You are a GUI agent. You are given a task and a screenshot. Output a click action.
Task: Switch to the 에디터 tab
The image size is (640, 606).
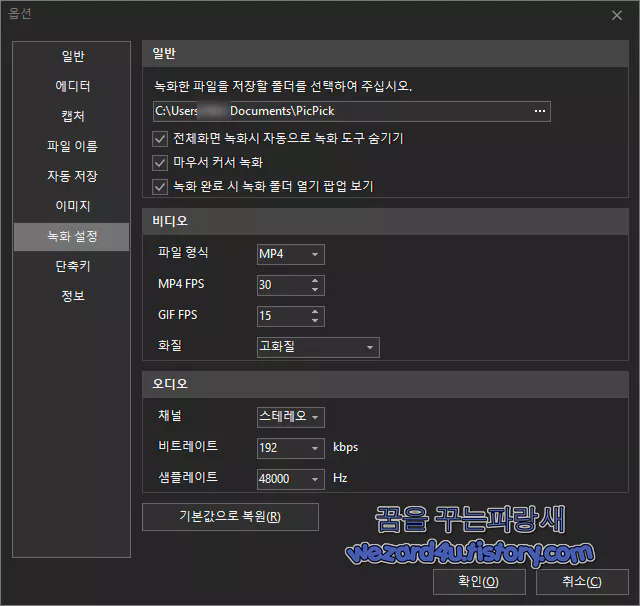[x=72, y=86]
